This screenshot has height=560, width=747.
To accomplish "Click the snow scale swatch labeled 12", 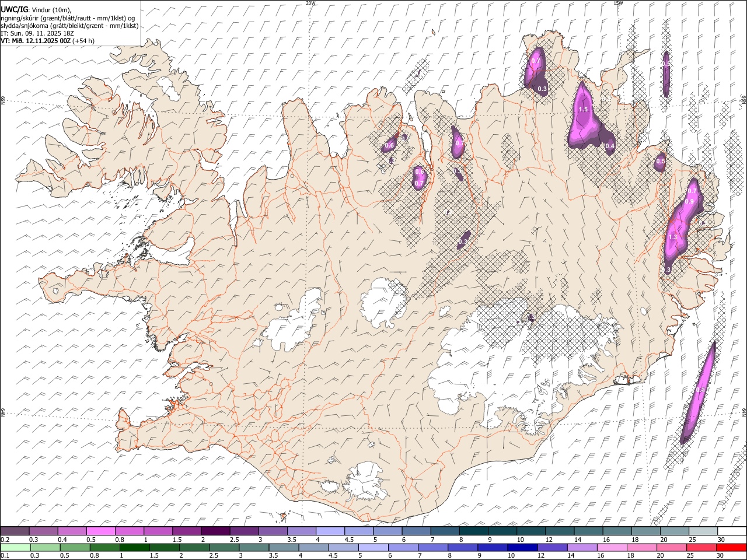I will point(560,531).
